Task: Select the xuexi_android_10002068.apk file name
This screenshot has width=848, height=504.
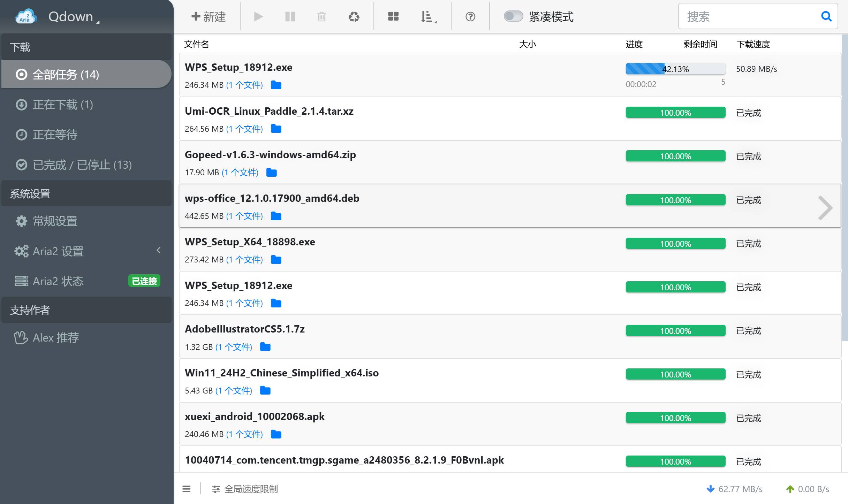Action: coord(255,416)
